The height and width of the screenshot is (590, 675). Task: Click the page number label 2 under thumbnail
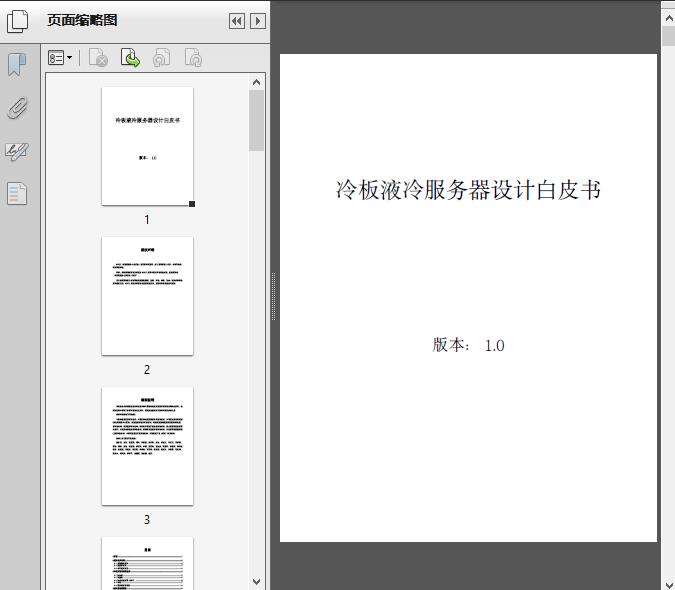click(147, 370)
